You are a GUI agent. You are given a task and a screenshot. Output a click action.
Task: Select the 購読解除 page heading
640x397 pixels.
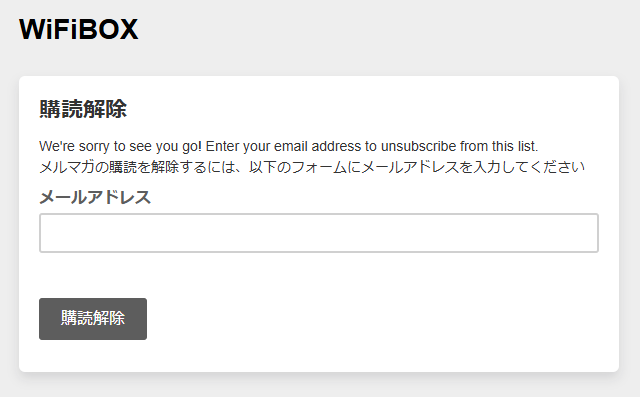pos(83,109)
